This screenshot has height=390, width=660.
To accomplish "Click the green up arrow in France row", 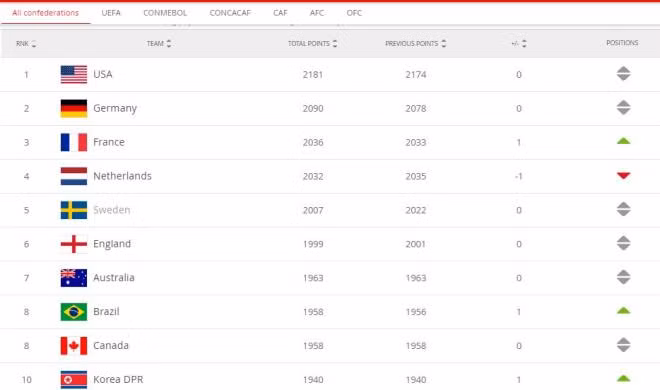I will point(623,141).
